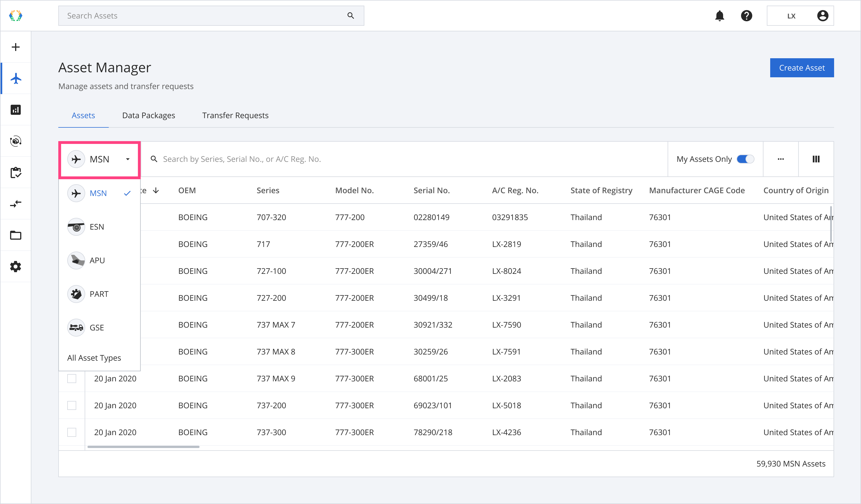Sort by Serial No. column header
The width and height of the screenshot is (861, 504).
click(x=432, y=190)
